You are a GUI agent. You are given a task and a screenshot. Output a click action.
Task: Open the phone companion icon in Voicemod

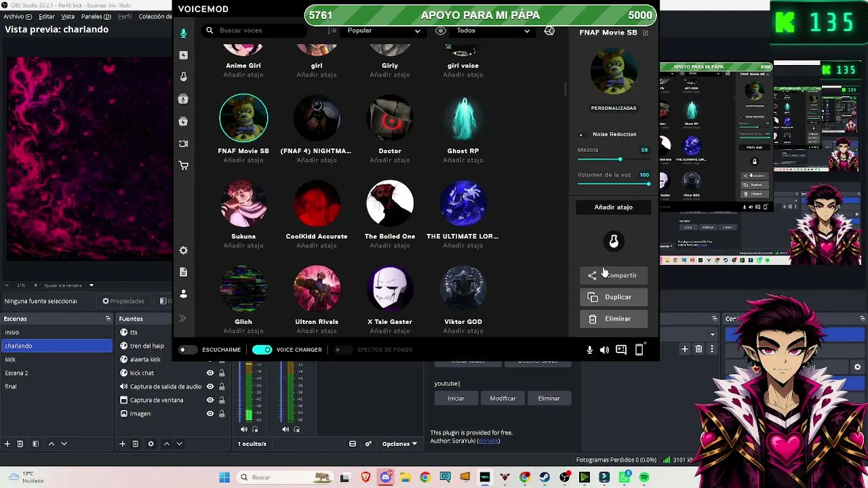(x=639, y=350)
